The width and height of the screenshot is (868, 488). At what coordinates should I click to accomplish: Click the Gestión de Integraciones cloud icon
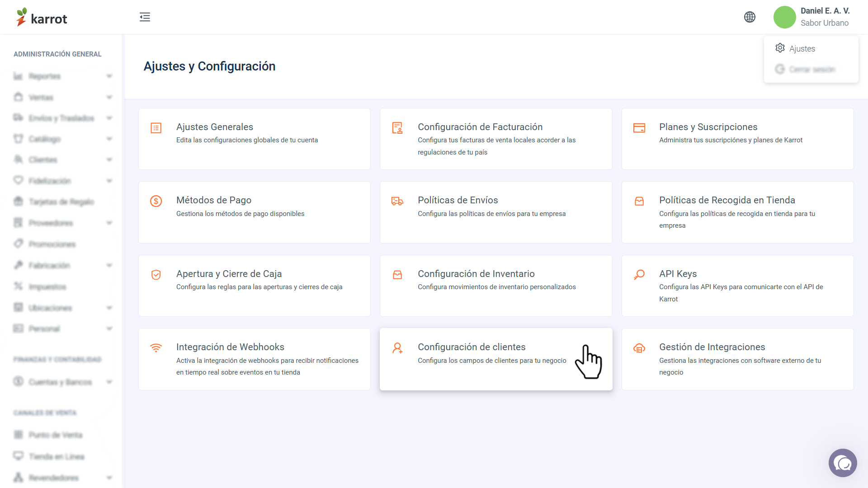[x=639, y=348]
